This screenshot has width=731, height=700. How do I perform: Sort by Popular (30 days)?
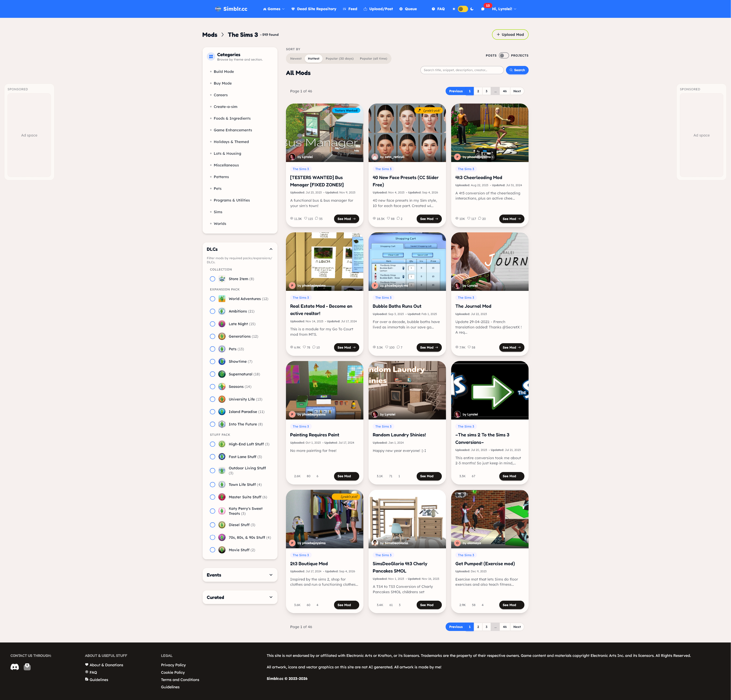(x=339, y=59)
